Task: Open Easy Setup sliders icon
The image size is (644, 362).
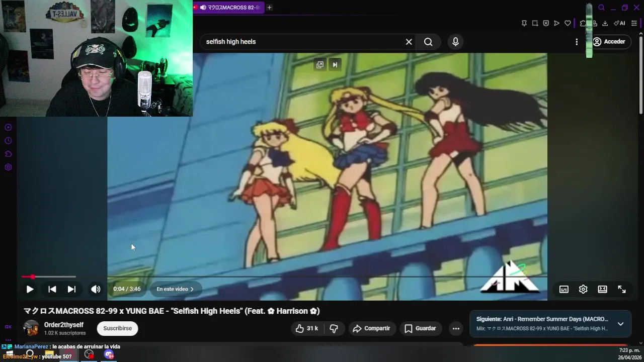Action: pyautogui.click(x=634, y=23)
